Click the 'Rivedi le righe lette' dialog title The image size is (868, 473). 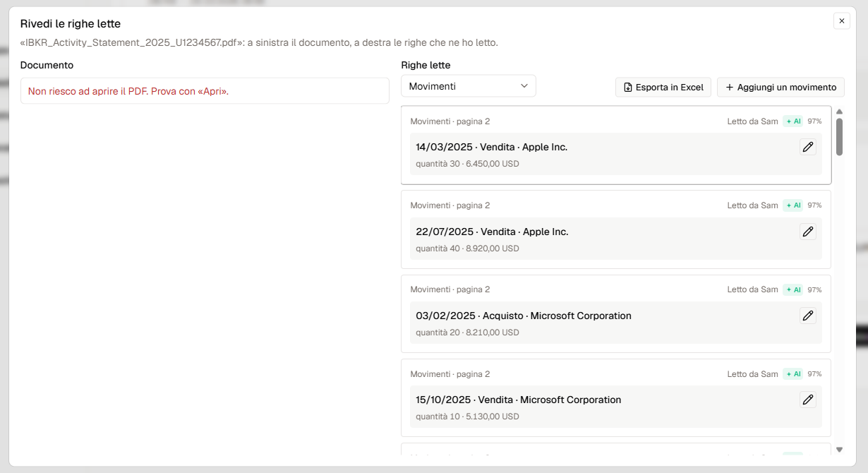click(71, 24)
